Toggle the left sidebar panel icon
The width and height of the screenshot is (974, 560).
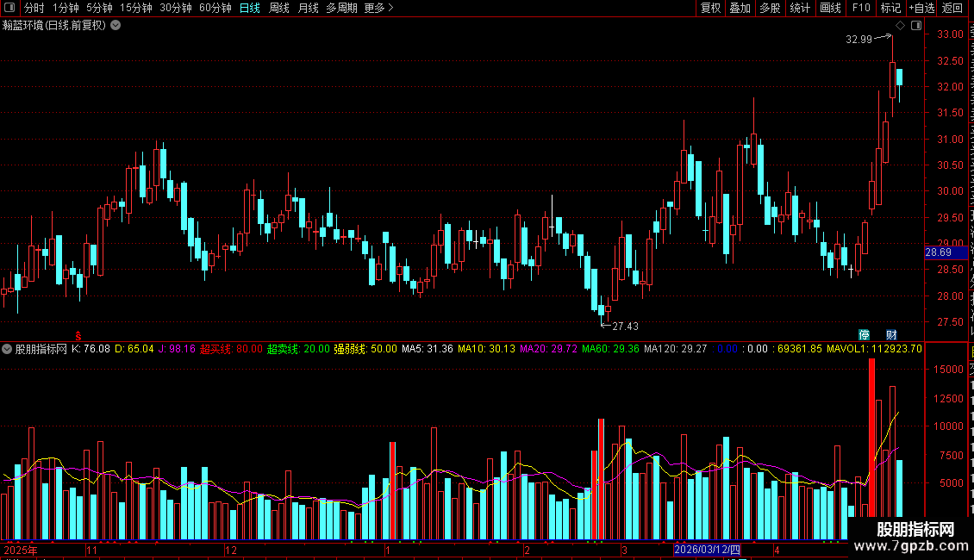[x=9, y=8]
